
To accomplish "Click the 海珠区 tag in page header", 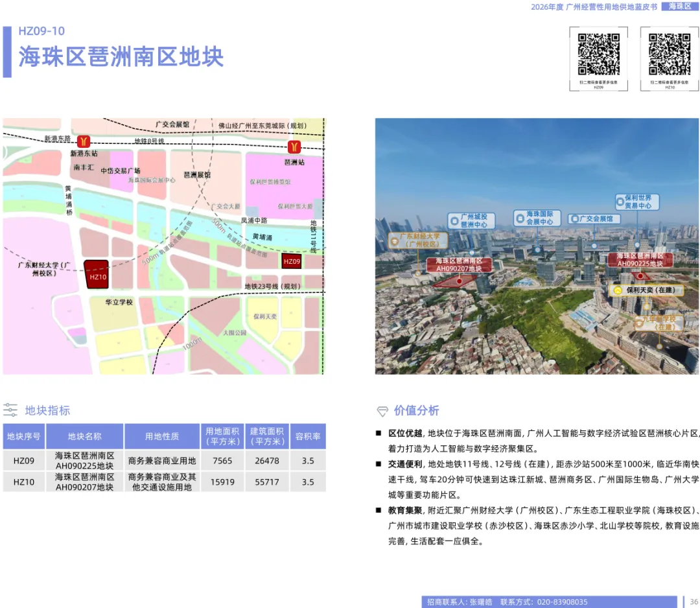I will pos(680,6).
